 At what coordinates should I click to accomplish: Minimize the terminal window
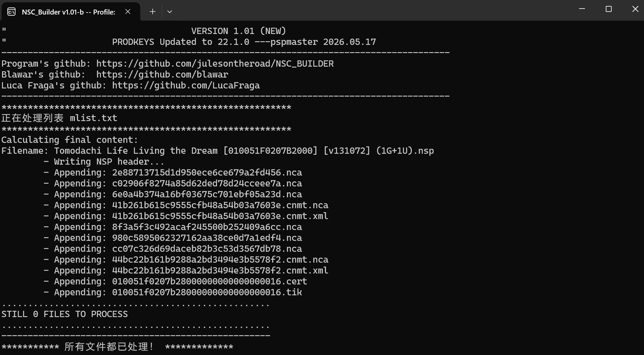(582, 9)
